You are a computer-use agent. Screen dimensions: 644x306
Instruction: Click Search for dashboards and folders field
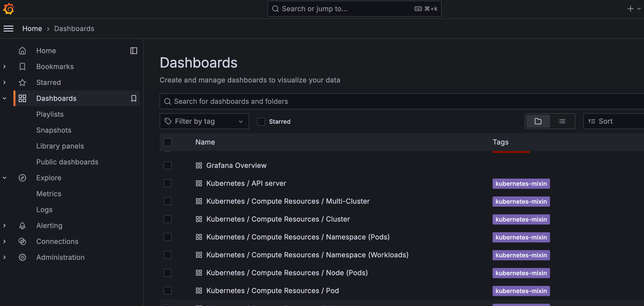(402, 101)
